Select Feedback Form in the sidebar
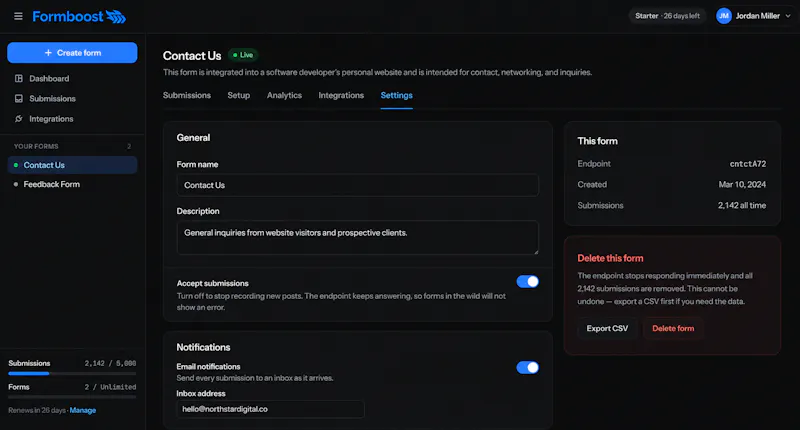 tap(72, 184)
